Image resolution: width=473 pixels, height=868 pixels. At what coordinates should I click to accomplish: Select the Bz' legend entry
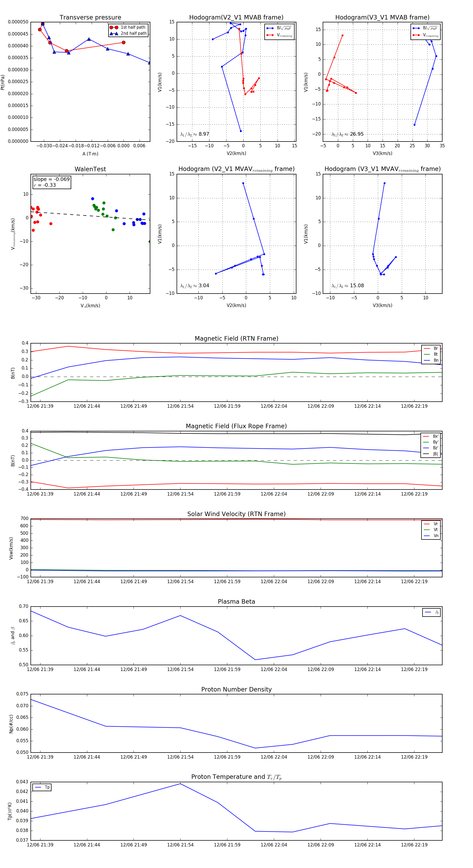431,448
